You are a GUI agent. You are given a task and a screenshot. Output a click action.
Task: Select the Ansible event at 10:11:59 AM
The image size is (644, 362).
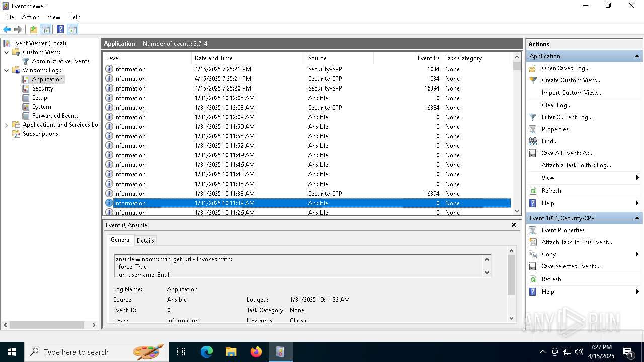point(307,127)
